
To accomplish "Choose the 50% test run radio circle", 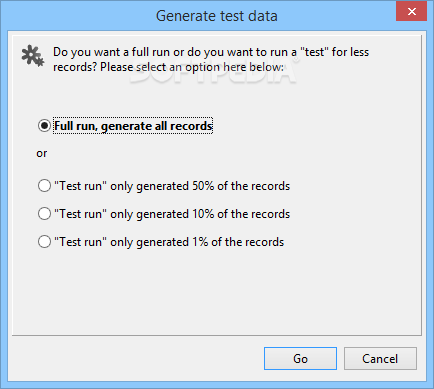I will [x=44, y=186].
